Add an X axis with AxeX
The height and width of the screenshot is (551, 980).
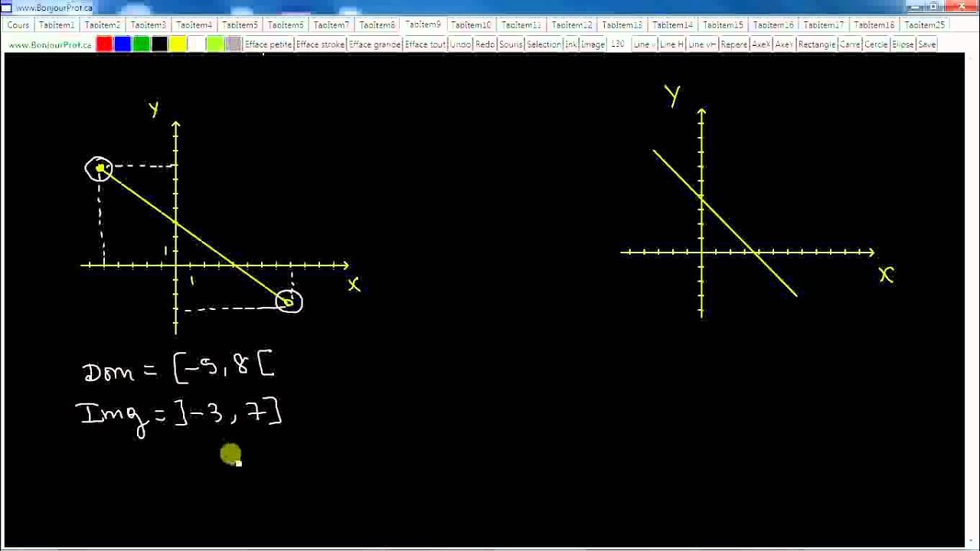(761, 44)
